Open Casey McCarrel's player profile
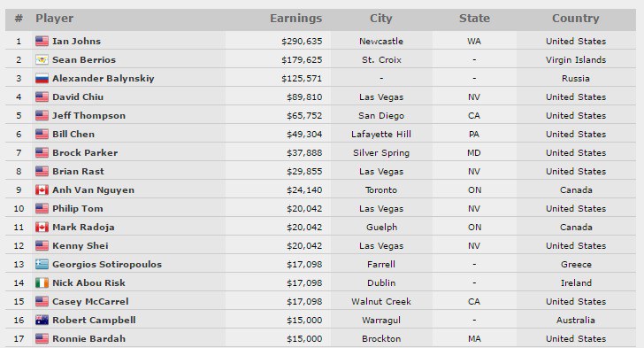The height and width of the screenshot is (348, 644). 90,302
